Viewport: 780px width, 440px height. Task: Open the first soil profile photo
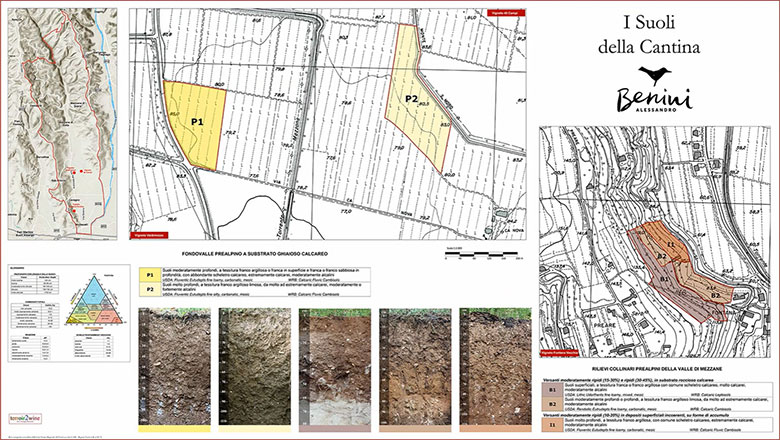175,366
